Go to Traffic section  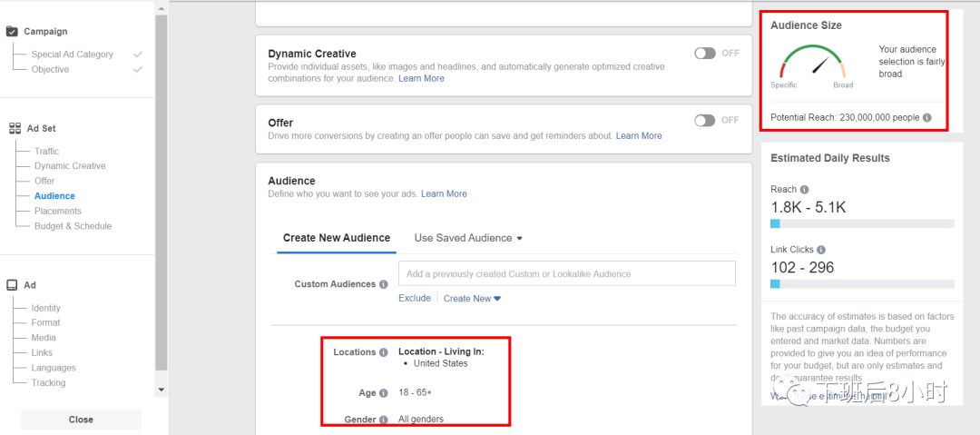point(47,151)
